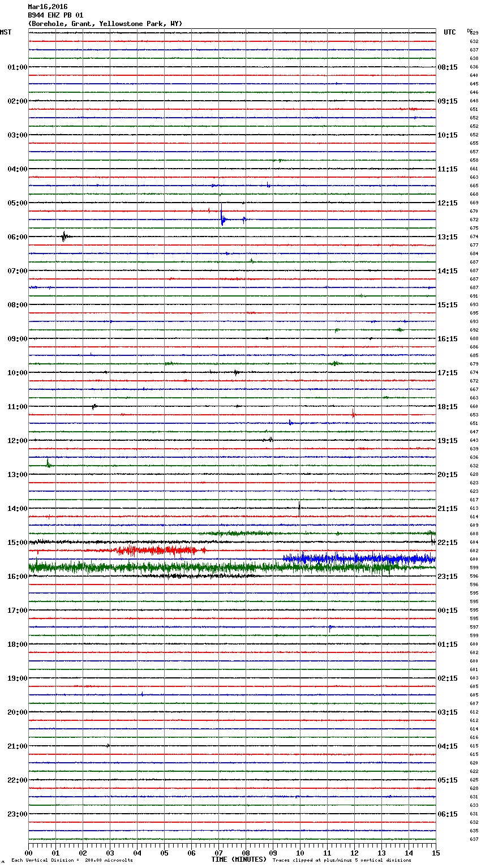Click the 12 minute tick label
Viewport: 481px width, 868px height.
(354, 853)
